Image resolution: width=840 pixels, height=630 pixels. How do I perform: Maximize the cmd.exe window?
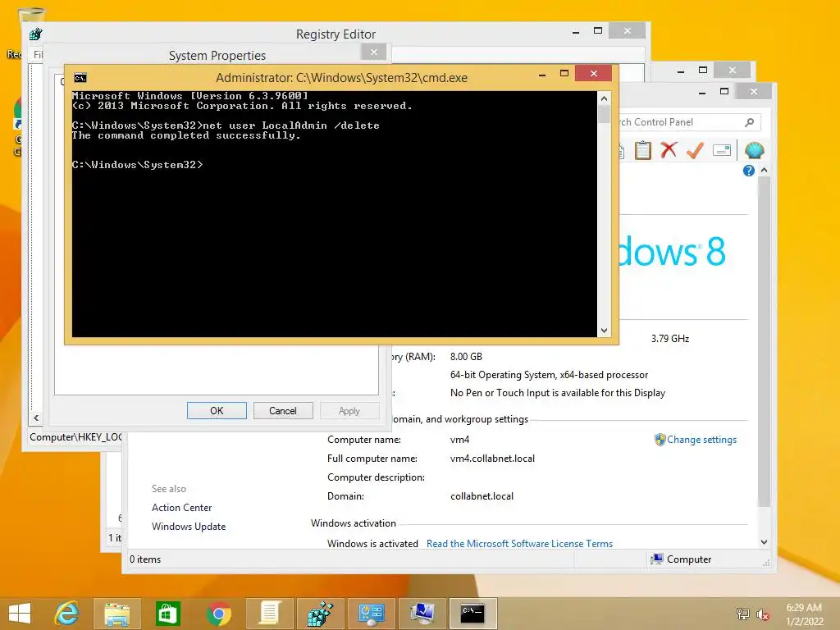pos(564,73)
